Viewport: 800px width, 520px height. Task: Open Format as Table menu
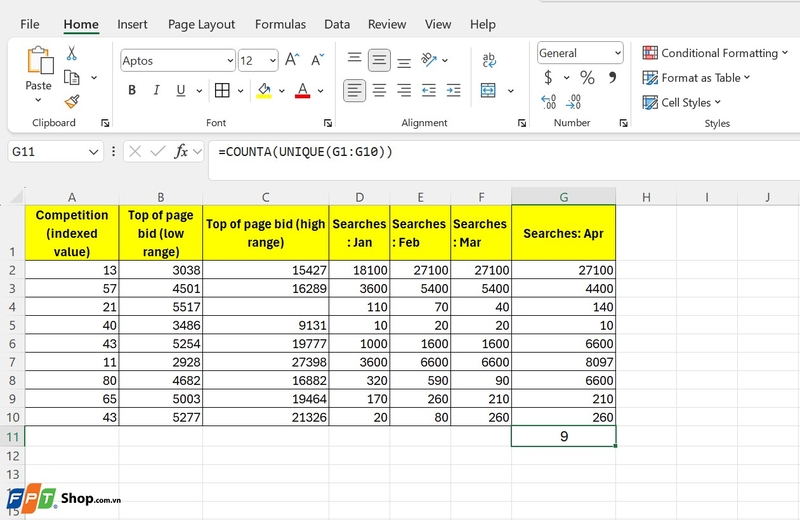point(696,78)
